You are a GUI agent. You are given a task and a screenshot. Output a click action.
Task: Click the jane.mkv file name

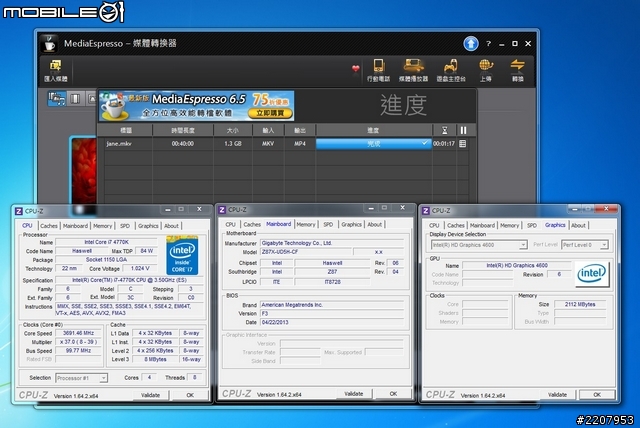[119, 144]
